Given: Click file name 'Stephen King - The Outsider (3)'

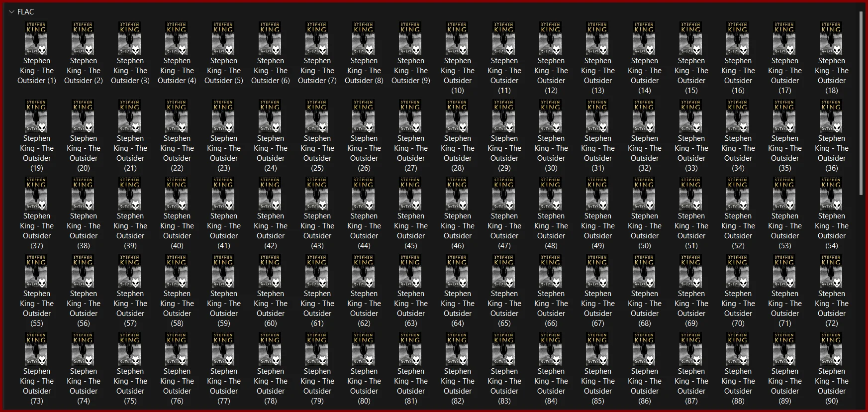Looking at the screenshot, I should pos(130,71).
